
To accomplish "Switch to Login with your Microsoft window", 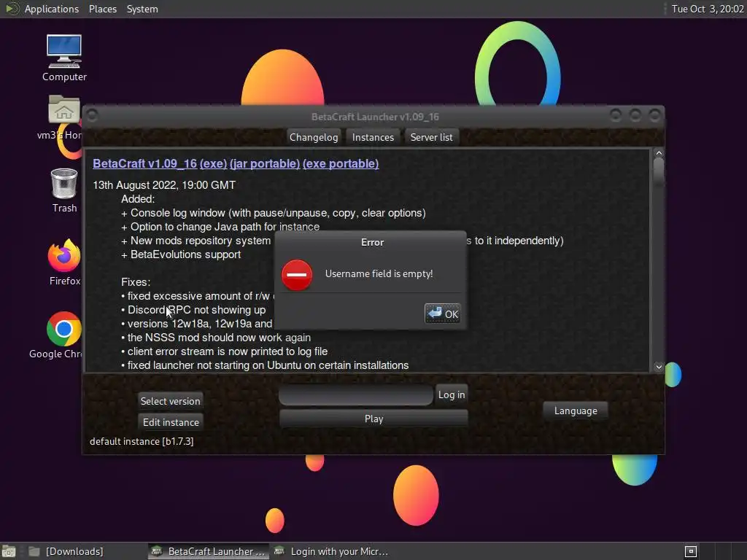I will [332, 551].
